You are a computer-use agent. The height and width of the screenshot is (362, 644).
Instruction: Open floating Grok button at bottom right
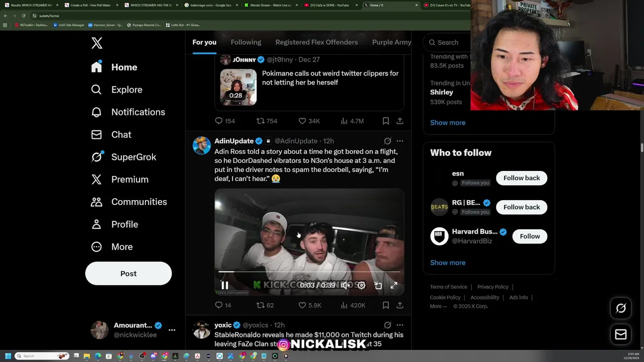pyautogui.click(x=621, y=308)
